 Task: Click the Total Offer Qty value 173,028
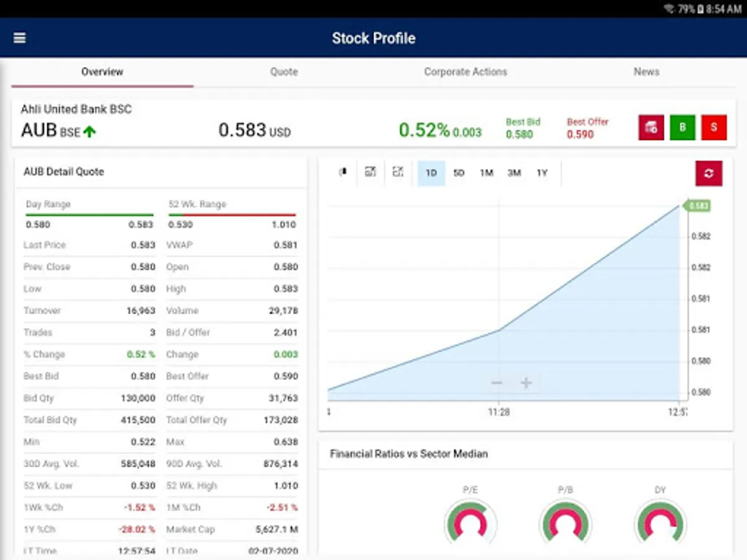point(281,420)
